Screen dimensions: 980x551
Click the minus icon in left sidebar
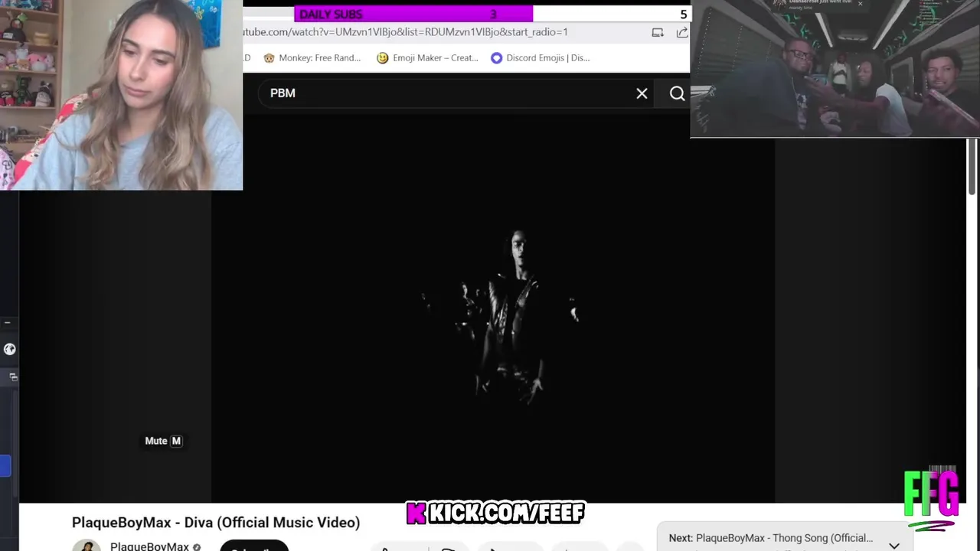[x=7, y=323]
